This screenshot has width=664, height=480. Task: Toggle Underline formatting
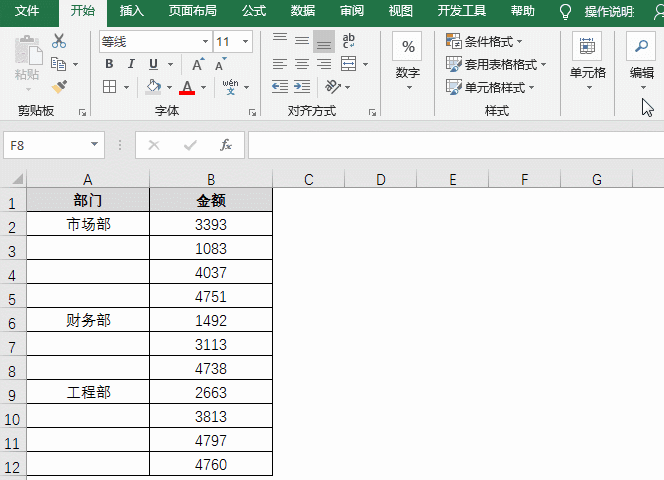[x=153, y=64]
